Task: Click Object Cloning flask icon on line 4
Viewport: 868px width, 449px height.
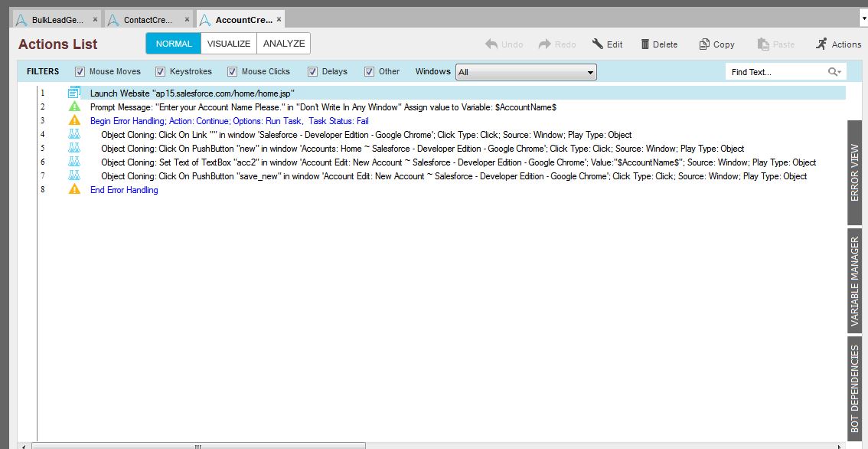Action: tap(74, 134)
